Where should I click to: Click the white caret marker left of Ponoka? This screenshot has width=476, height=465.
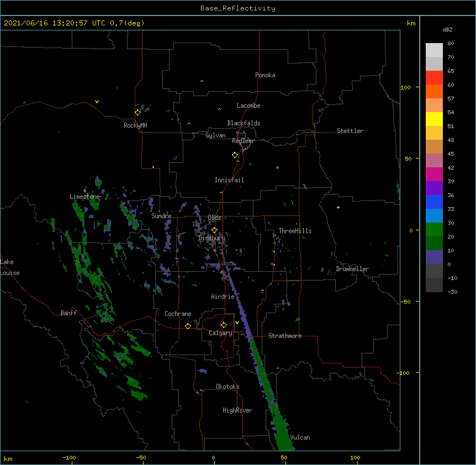pos(202,81)
